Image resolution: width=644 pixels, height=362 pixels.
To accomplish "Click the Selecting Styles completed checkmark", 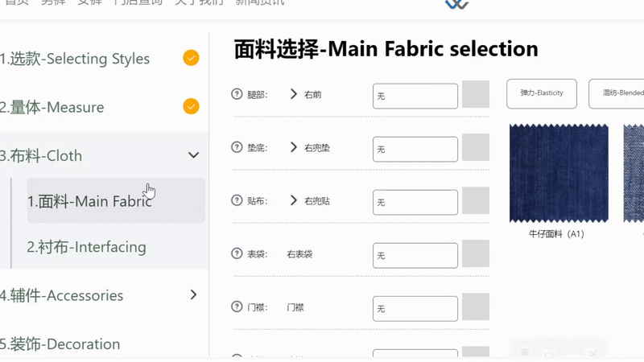I will coord(191,58).
